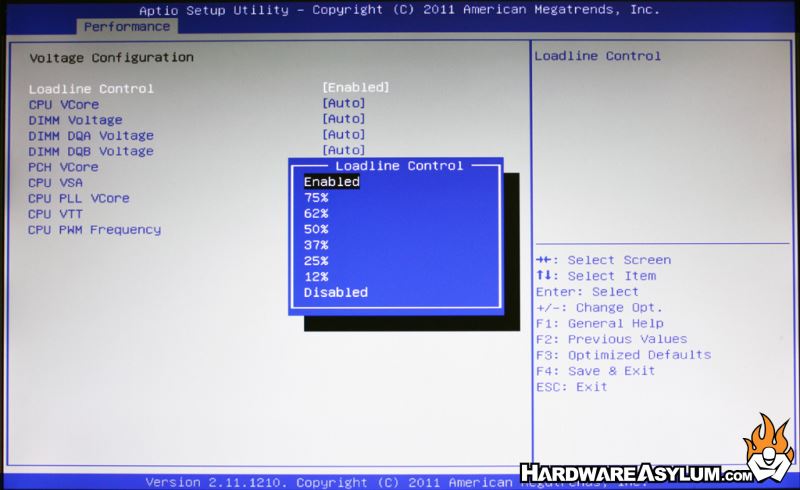This screenshot has height=490, width=800.
Task: Choose 75% loadline option
Action: [316, 198]
